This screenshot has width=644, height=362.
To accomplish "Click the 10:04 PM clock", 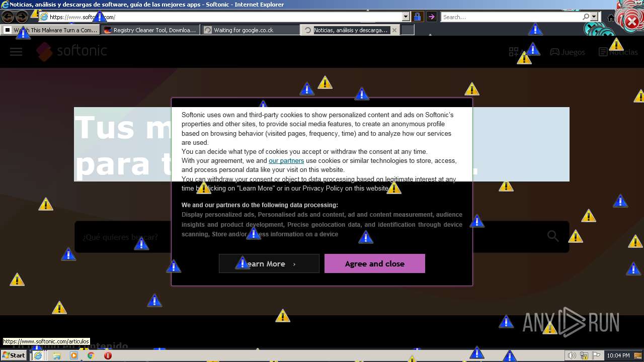I will pos(618,355).
